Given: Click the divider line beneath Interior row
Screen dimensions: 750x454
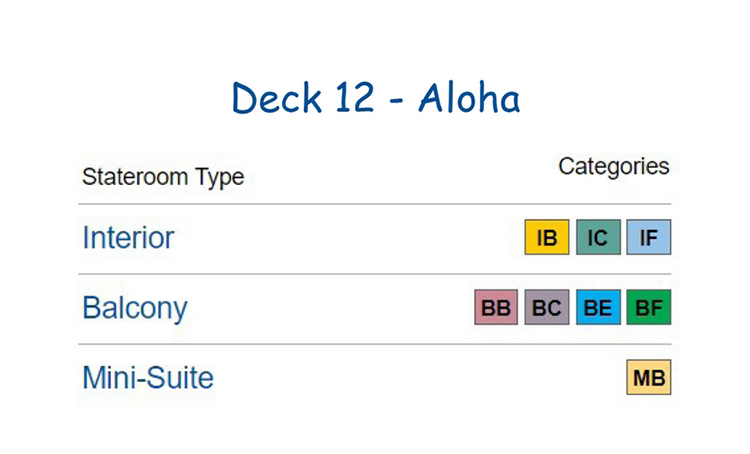Looking at the screenshot, I should (x=375, y=274).
